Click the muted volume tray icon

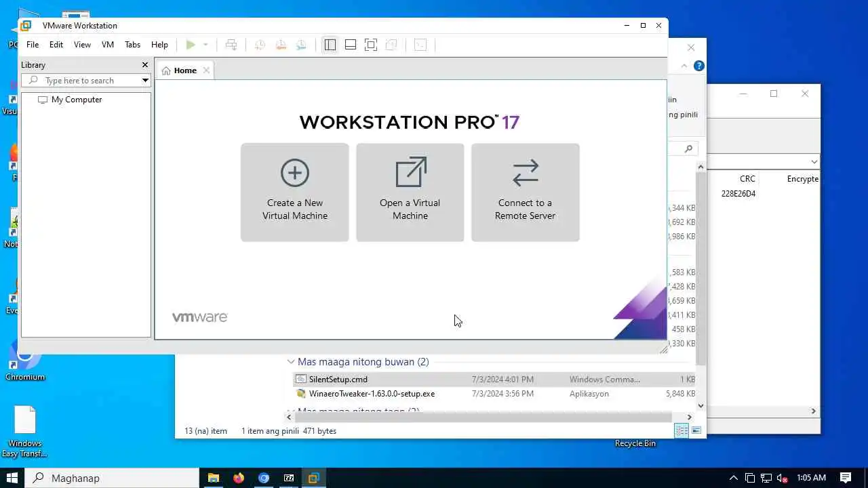click(x=783, y=478)
